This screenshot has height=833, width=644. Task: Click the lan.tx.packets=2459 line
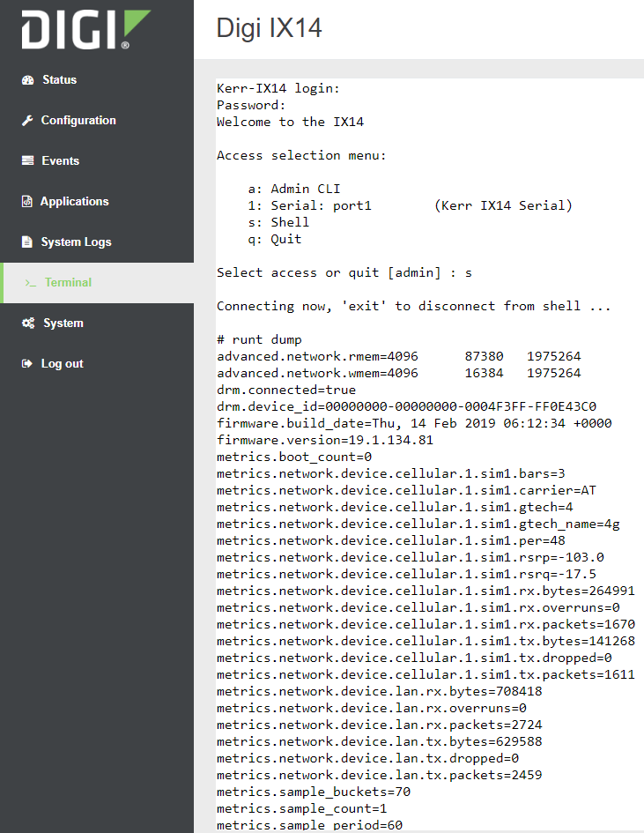[x=380, y=775]
